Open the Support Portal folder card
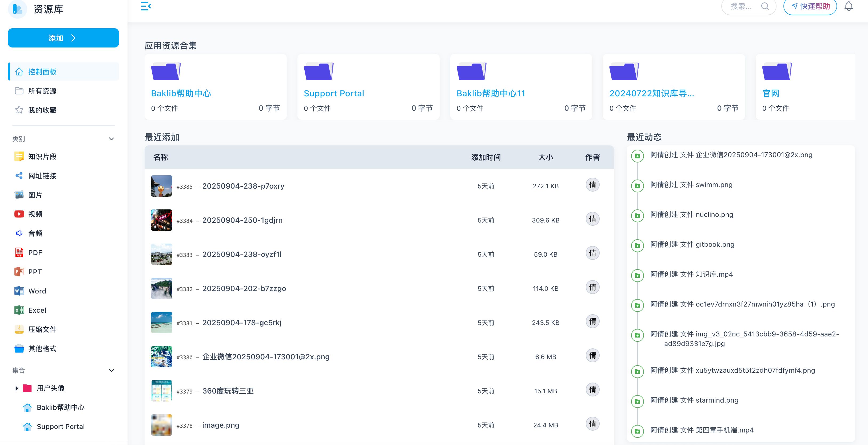Screen dimensions: 868x445 pyautogui.click(x=334, y=93)
